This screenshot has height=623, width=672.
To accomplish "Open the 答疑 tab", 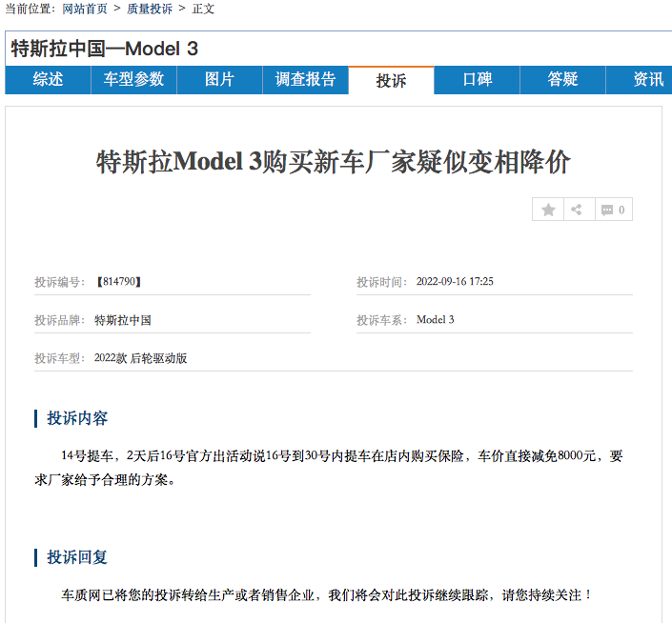I will point(562,80).
